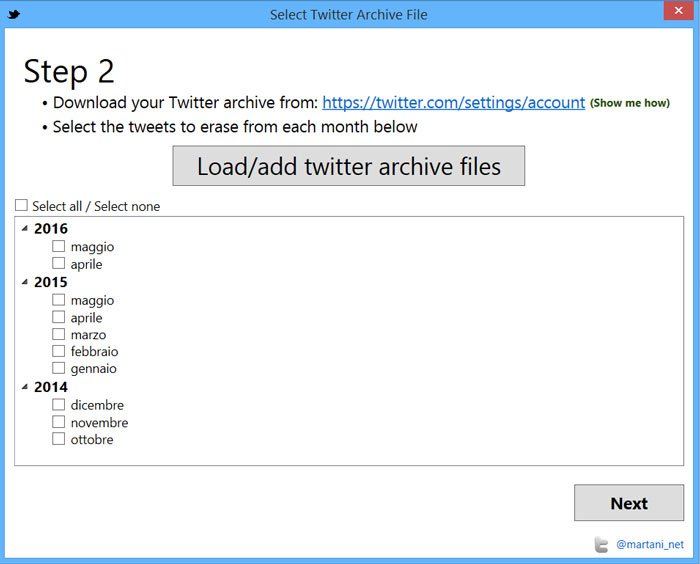This screenshot has height=564, width=700.
Task: Click the 'marzo' month label
Action: [x=88, y=335]
